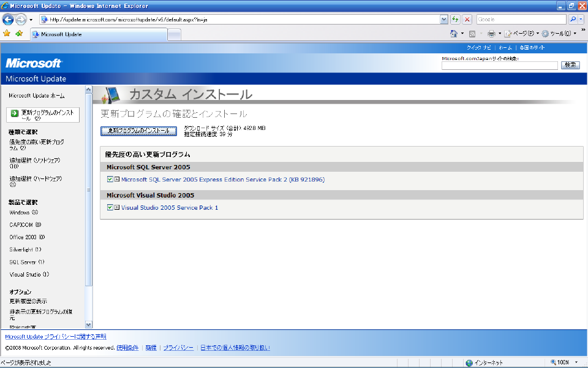Open Microsoft Update プライバシーに関する声明 link

click(56, 337)
